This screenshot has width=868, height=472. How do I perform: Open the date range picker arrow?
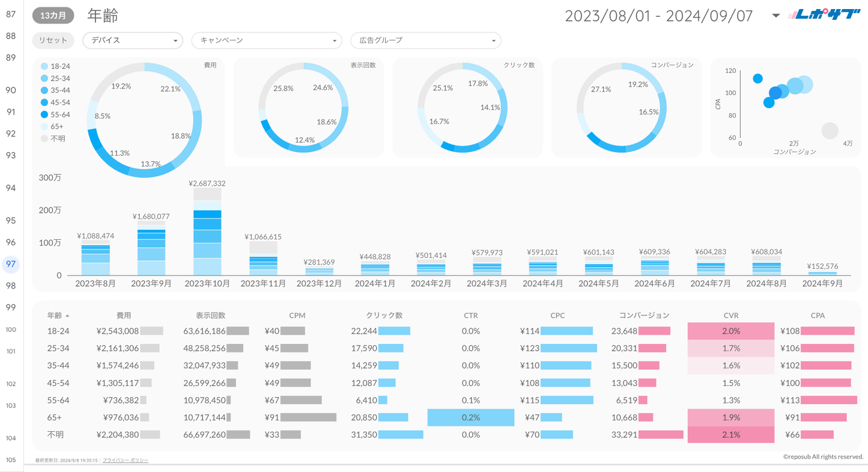pos(775,16)
